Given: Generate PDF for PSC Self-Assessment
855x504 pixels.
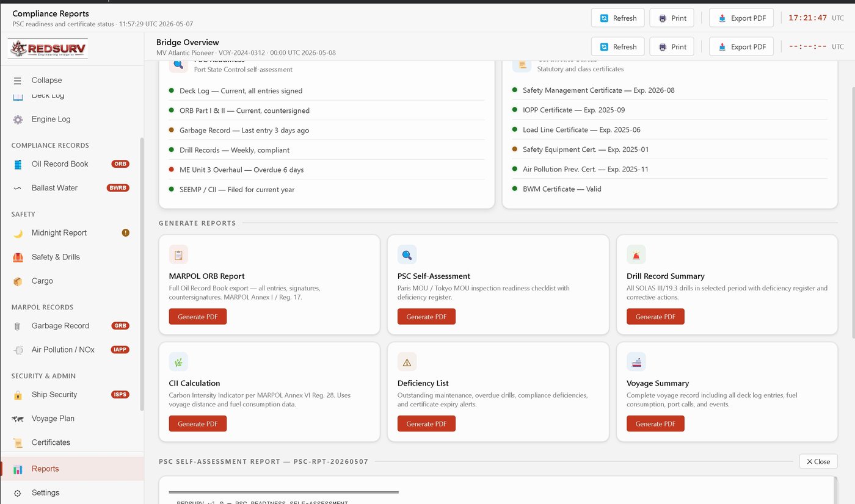Looking at the screenshot, I should click(x=426, y=317).
